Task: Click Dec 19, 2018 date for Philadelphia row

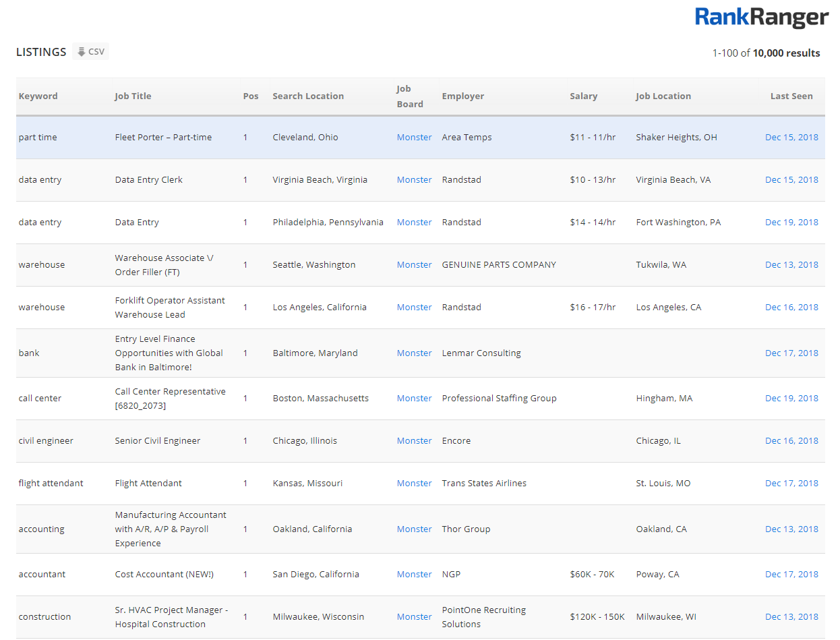Action: pyautogui.click(x=791, y=223)
